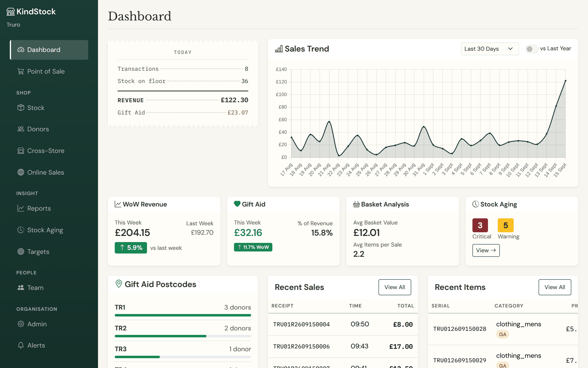Click the Admin gear icon
This screenshot has width=588, height=368.
pyautogui.click(x=21, y=324)
